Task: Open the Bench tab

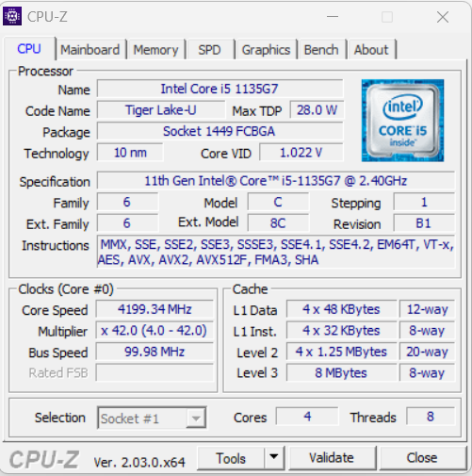Action: (x=321, y=50)
